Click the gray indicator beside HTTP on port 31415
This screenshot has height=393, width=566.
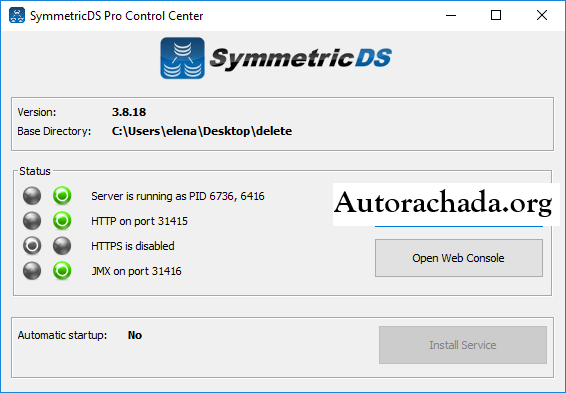click(32, 220)
